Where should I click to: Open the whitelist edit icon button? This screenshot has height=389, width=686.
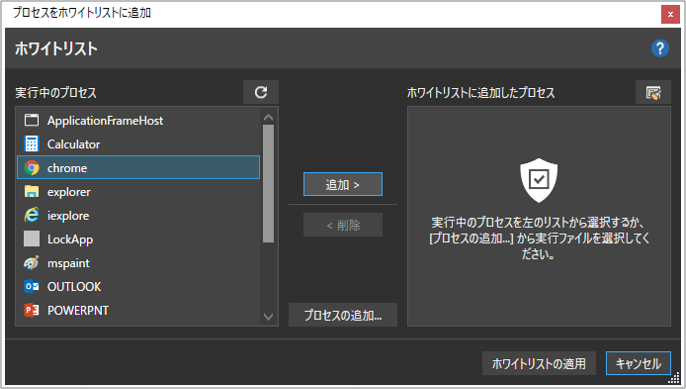click(653, 92)
